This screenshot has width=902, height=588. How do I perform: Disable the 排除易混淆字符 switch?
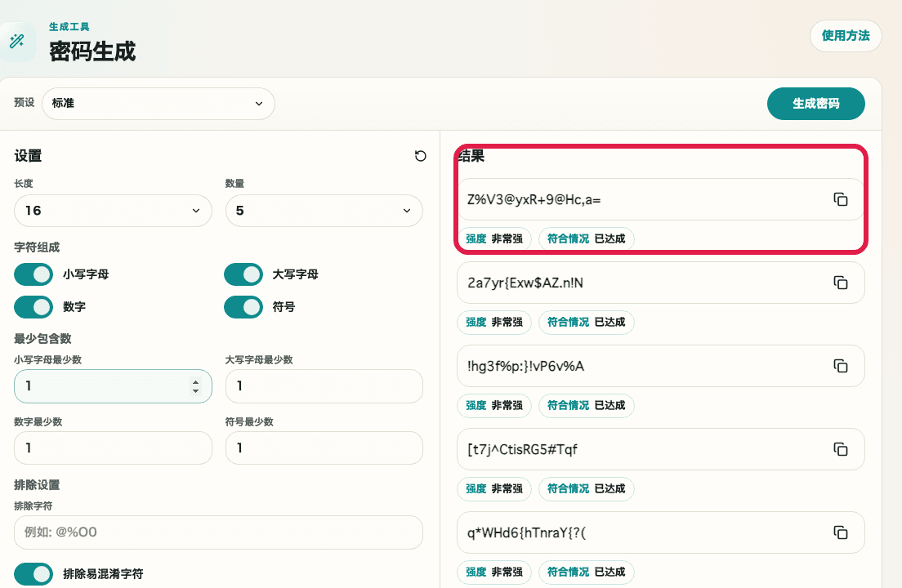coord(33,574)
